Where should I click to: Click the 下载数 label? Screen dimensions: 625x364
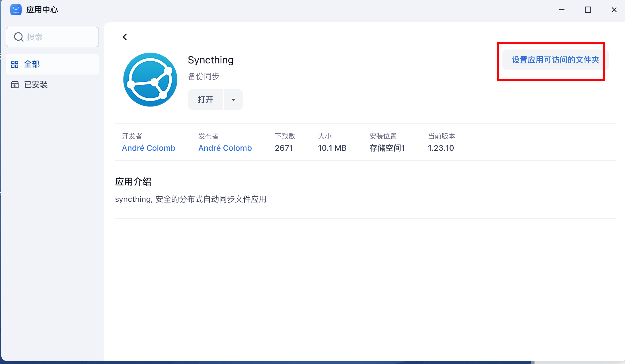(285, 136)
